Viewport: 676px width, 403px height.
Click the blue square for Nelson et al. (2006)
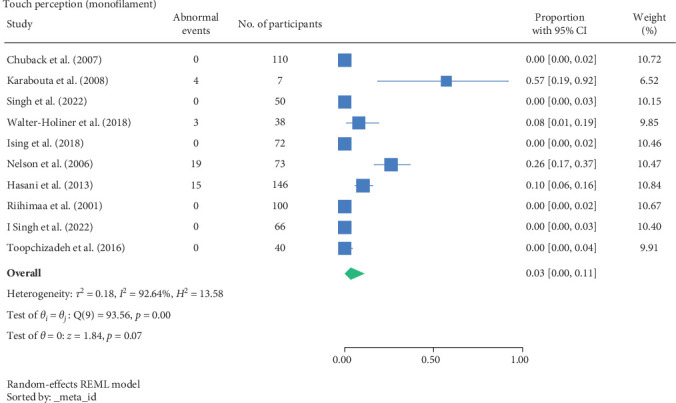click(391, 165)
